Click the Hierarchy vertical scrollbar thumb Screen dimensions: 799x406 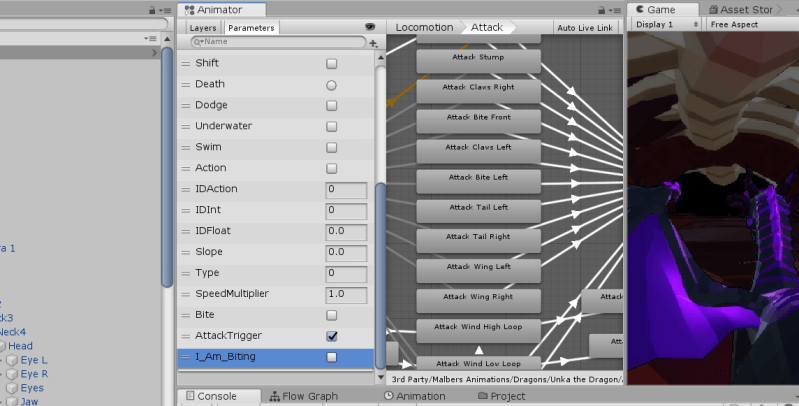(x=167, y=167)
